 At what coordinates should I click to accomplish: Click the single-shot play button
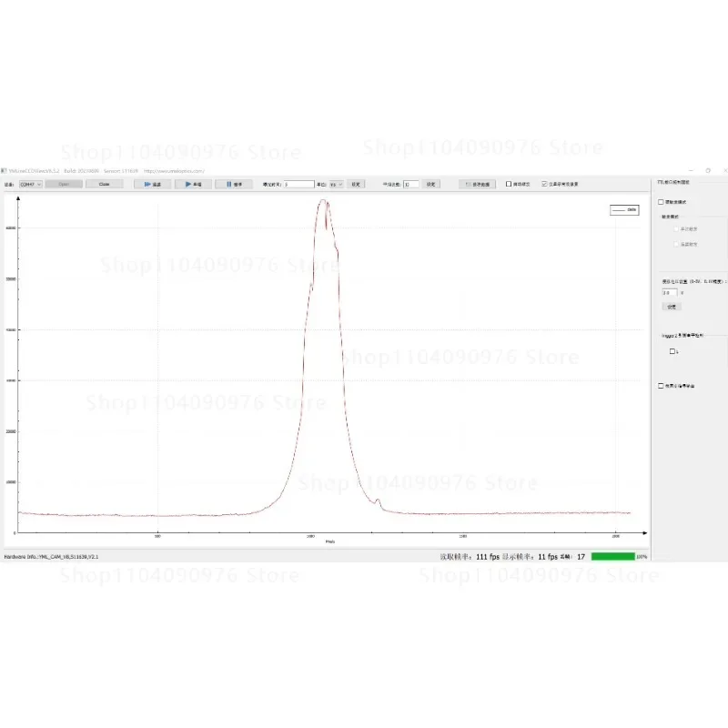pyautogui.click(x=193, y=185)
